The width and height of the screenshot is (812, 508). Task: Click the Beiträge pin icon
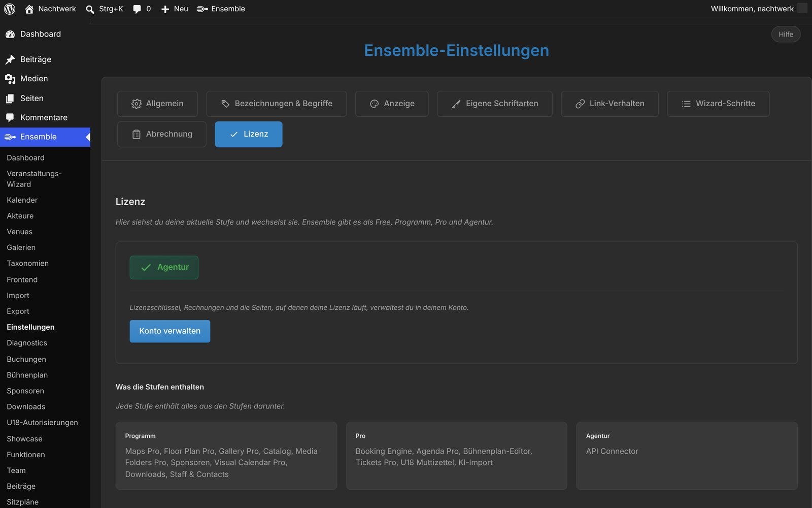pos(10,59)
